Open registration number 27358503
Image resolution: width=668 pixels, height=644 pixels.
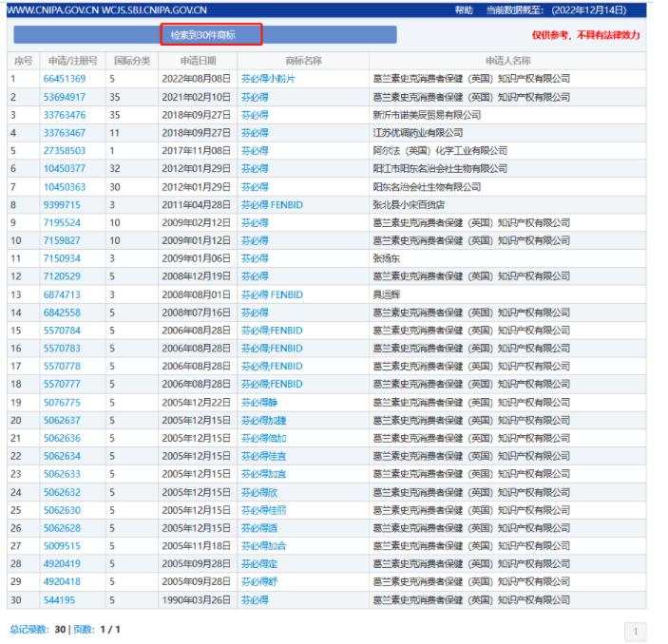(x=65, y=151)
